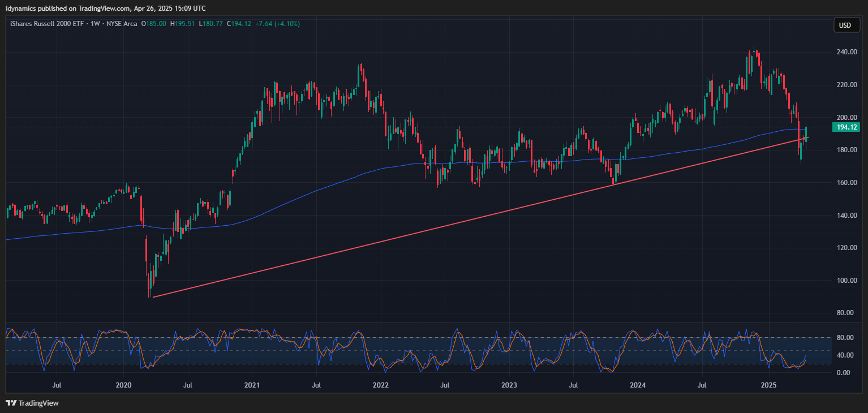Click the Jul label between 2024 and 2025
Viewport: 868px width, 413px height.
coord(702,385)
